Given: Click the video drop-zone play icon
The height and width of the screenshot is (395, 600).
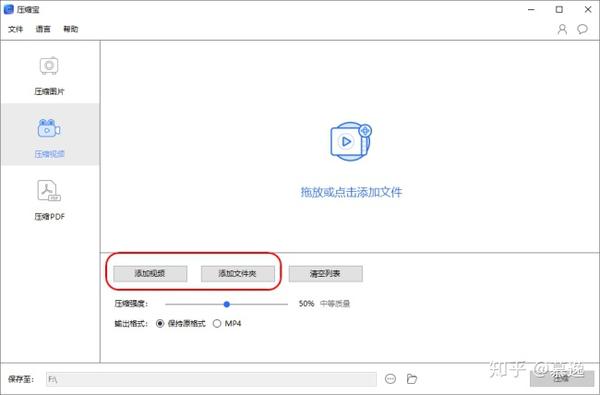Looking at the screenshot, I should pyautogui.click(x=351, y=142).
